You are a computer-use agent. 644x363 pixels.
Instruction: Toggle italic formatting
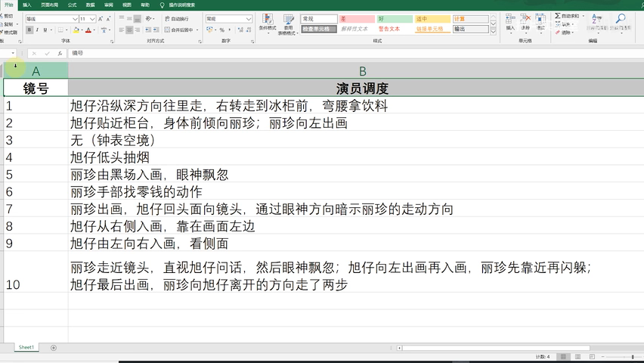(37, 29)
